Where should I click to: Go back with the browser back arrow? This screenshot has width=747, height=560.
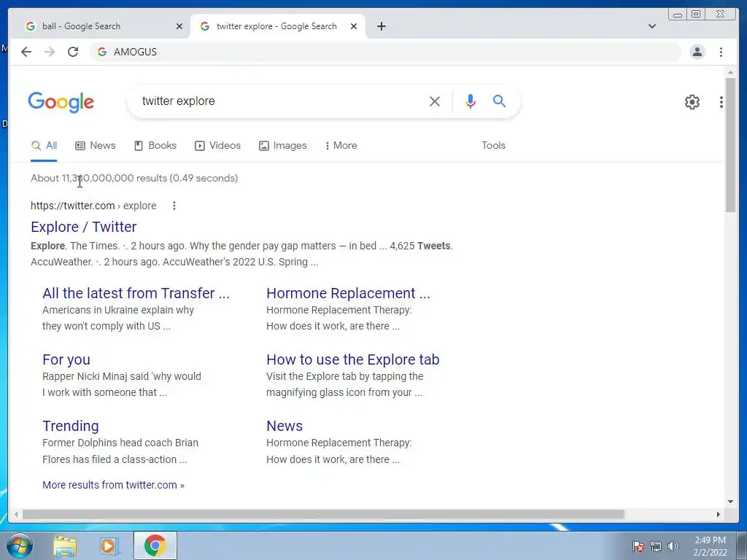coord(26,52)
